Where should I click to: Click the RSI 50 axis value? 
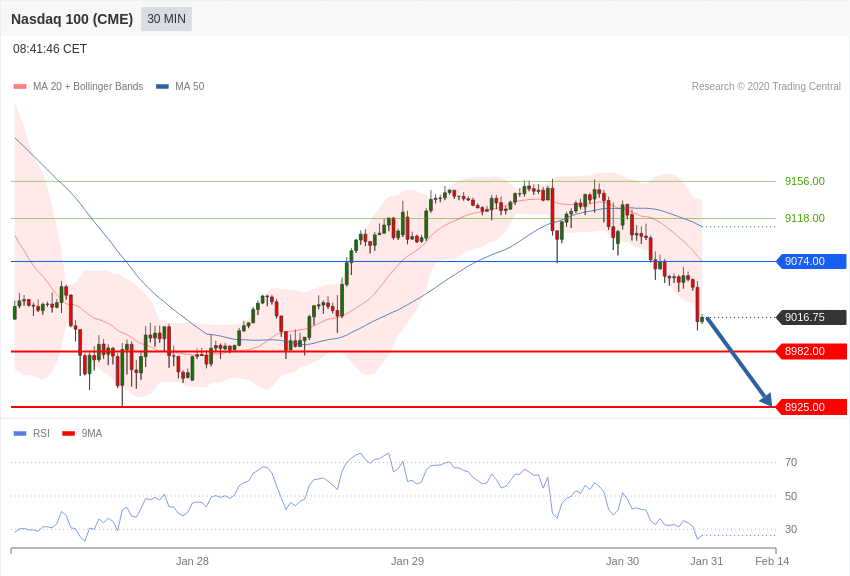click(x=791, y=496)
